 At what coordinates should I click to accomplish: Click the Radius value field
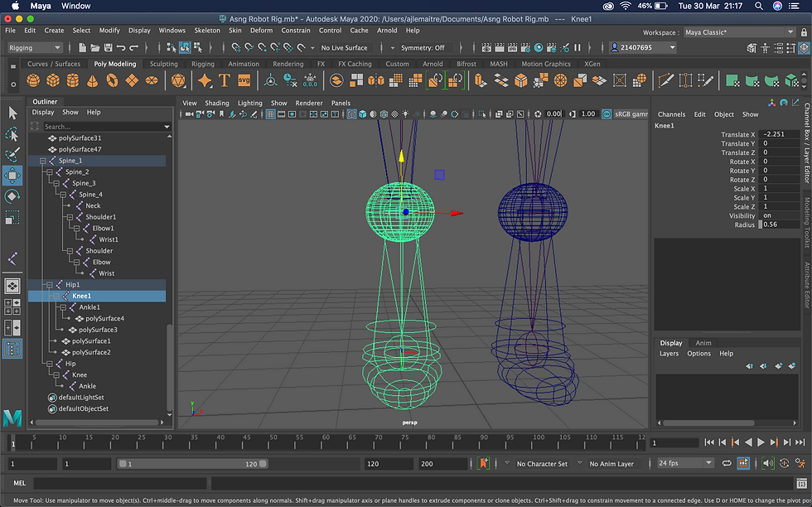(779, 225)
